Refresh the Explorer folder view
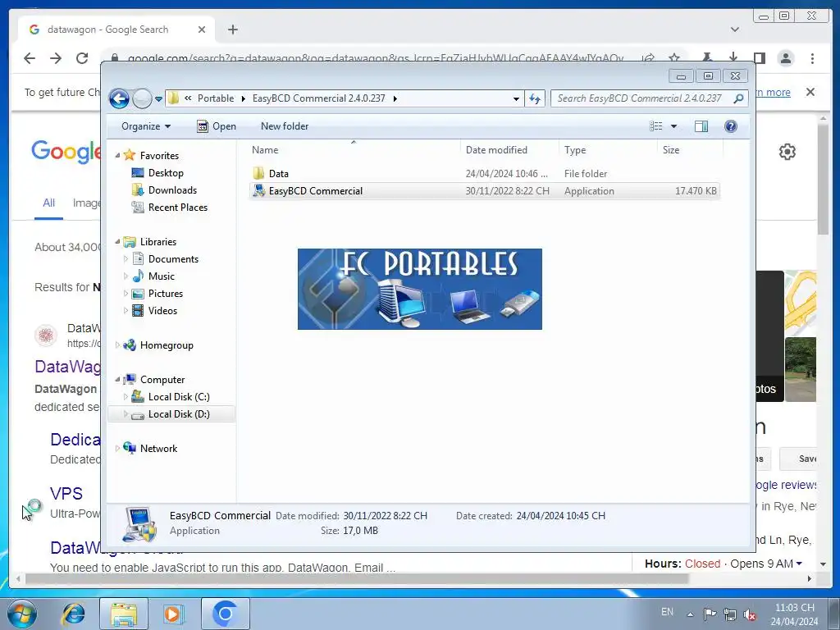The width and height of the screenshot is (840, 630). coord(535,98)
